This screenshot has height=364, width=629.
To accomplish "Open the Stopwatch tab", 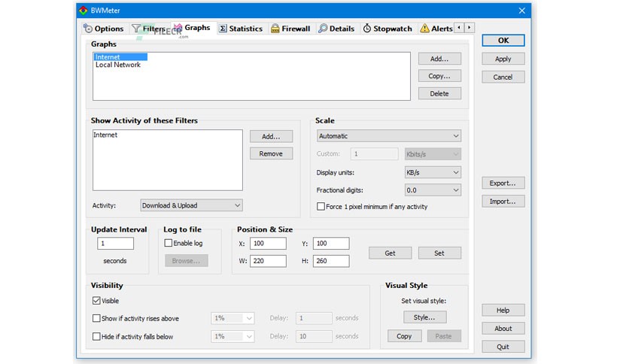I will pos(388,29).
